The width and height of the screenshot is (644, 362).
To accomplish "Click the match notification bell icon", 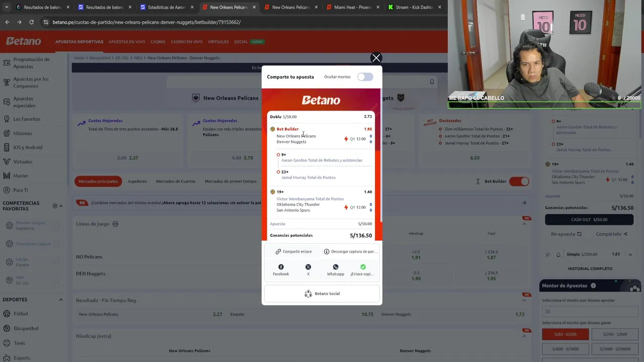I will [432, 81].
